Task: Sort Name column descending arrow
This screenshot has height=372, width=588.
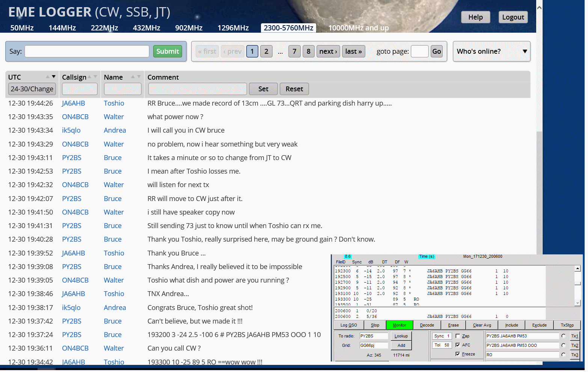Action: pyautogui.click(x=139, y=77)
